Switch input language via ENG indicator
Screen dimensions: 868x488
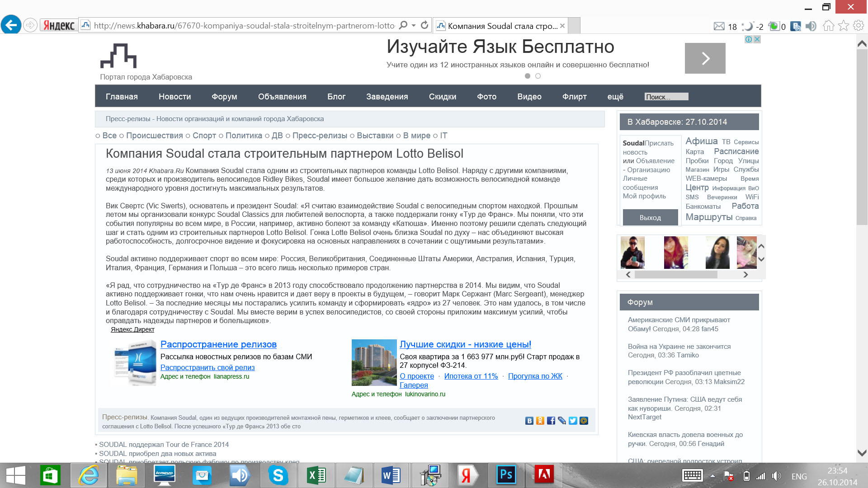799,476
